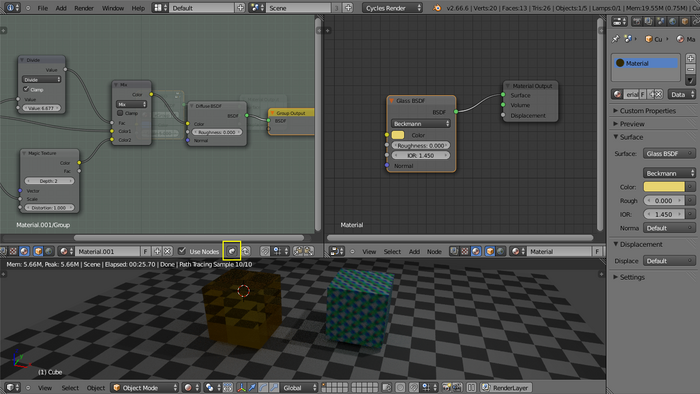Image resolution: width=700 pixels, height=394 pixels.
Task: Click the Material.001 name field
Action: 107,251
